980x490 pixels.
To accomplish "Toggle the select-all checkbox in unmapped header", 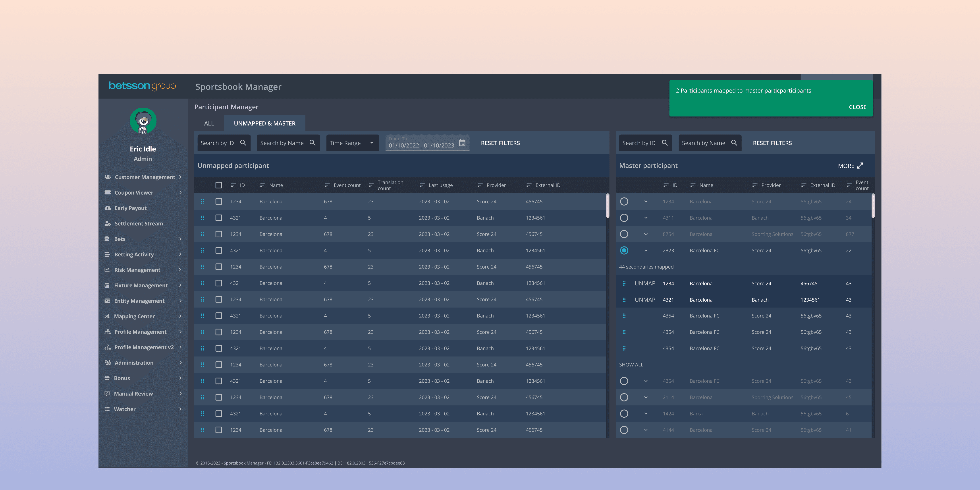I will tap(219, 185).
